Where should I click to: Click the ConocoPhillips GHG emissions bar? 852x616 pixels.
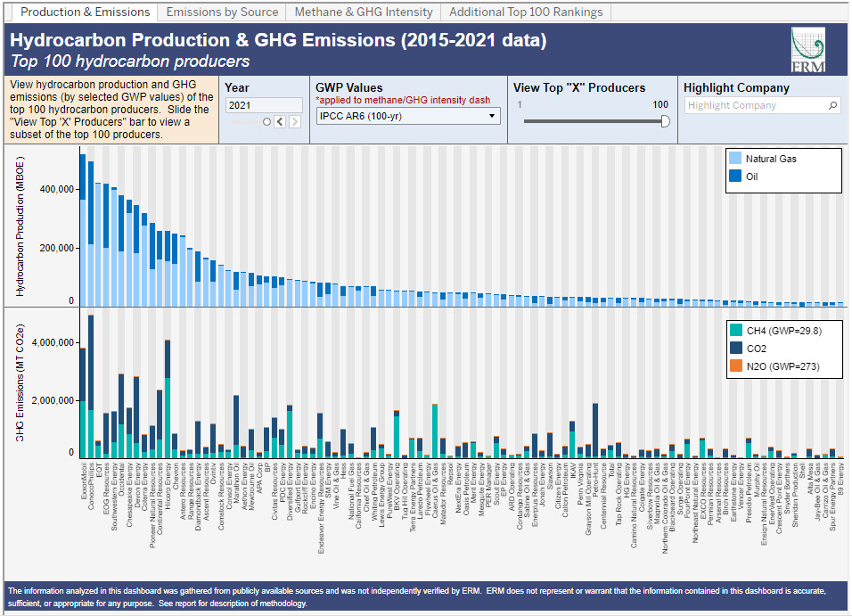pos(91,387)
